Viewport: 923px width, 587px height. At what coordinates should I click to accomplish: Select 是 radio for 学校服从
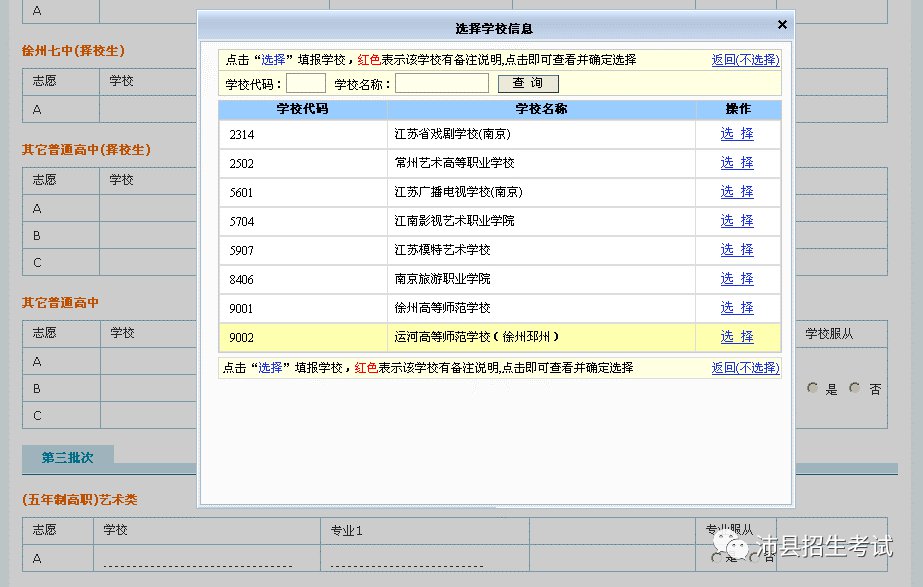click(x=813, y=389)
